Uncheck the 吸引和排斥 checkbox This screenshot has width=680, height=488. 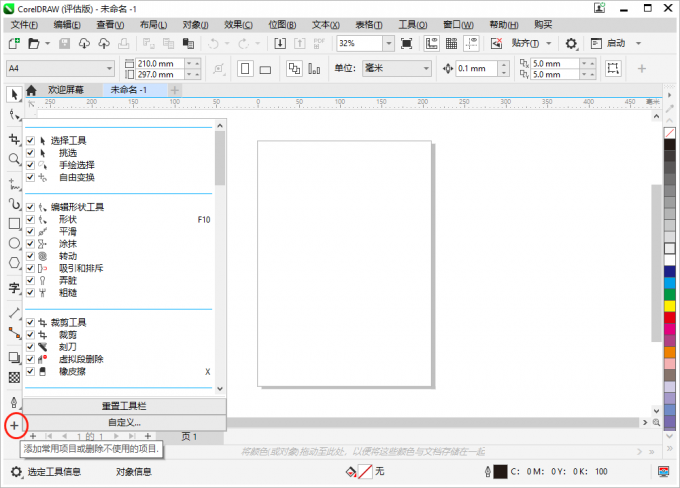[30, 268]
